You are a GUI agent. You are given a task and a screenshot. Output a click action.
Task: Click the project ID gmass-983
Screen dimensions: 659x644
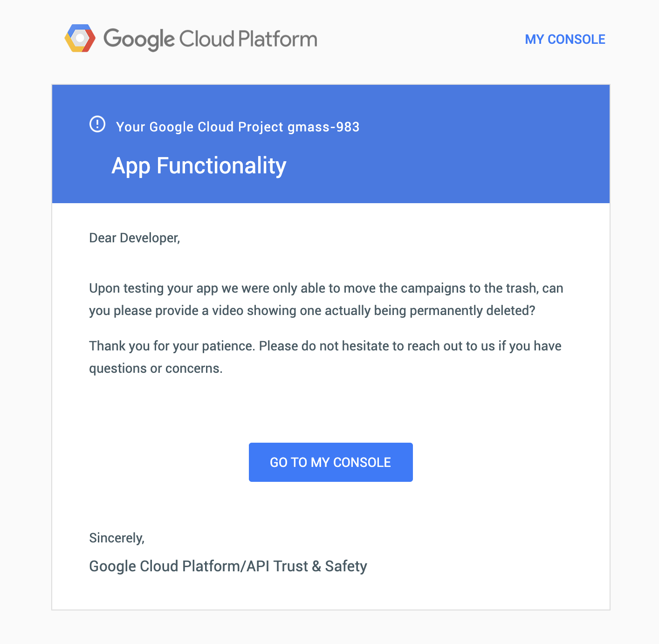coord(323,127)
